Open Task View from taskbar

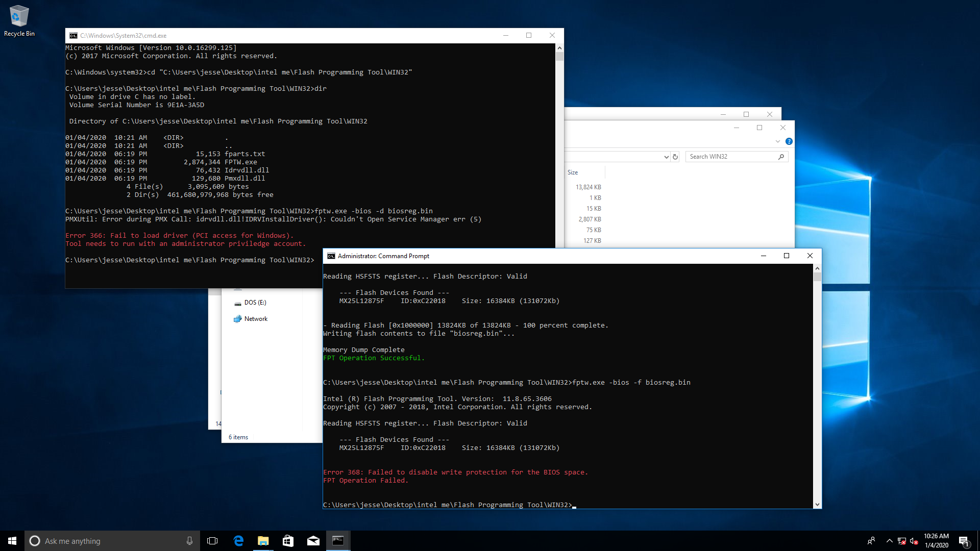pyautogui.click(x=212, y=541)
